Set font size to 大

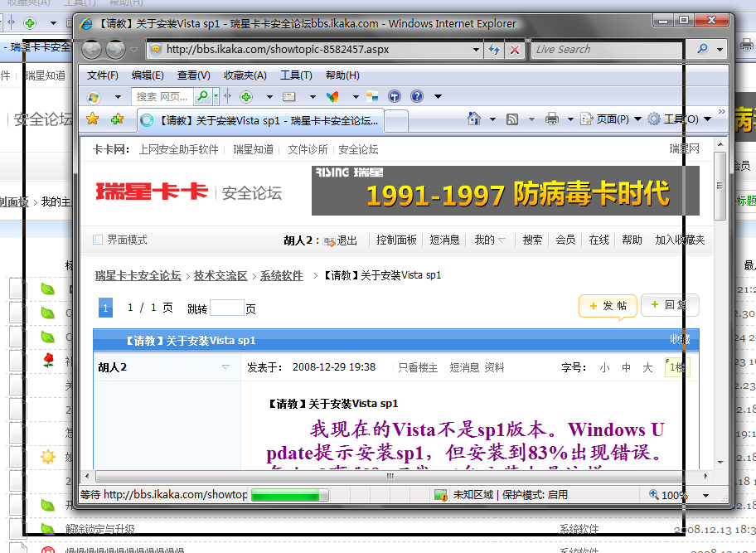pyautogui.click(x=647, y=368)
